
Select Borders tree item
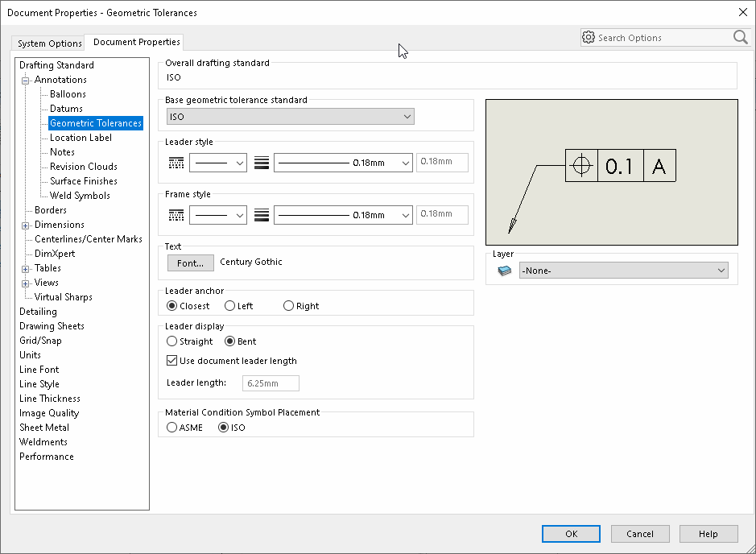coord(51,209)
